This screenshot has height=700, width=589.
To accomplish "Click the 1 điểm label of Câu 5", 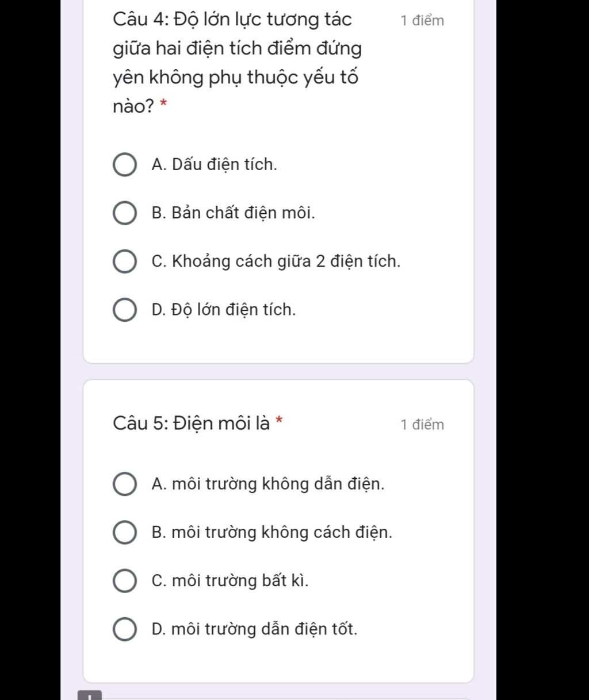I will point(422,425).
